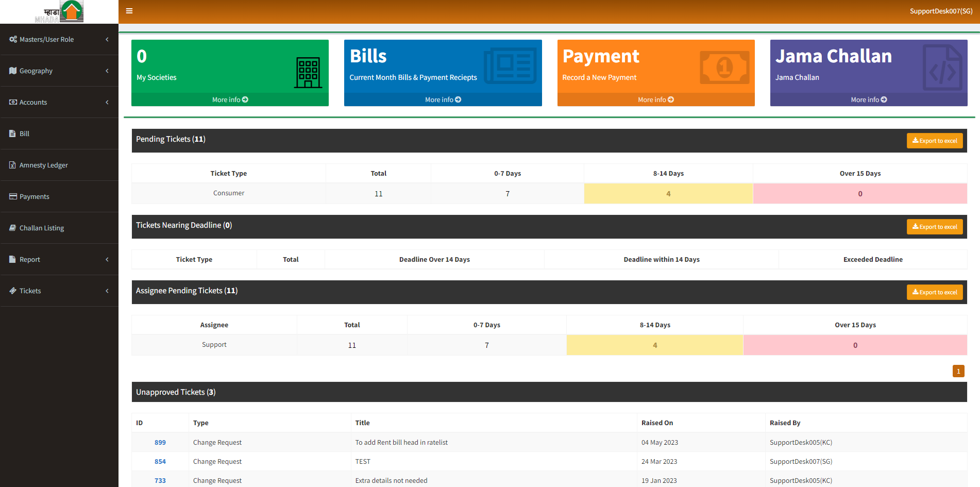
Task: Click More info on Payment card
Action: click(x=655, y=99)
